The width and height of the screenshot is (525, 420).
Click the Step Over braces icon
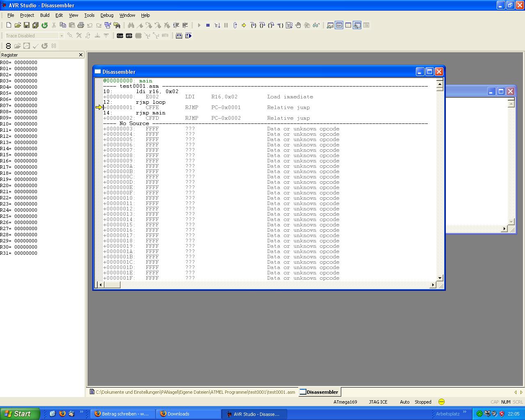262,25
